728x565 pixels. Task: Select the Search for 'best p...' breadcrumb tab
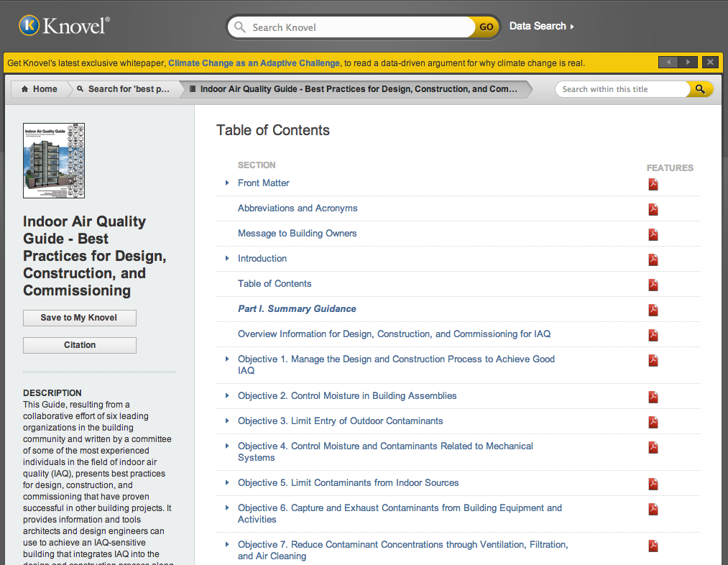tap(122, 89)
